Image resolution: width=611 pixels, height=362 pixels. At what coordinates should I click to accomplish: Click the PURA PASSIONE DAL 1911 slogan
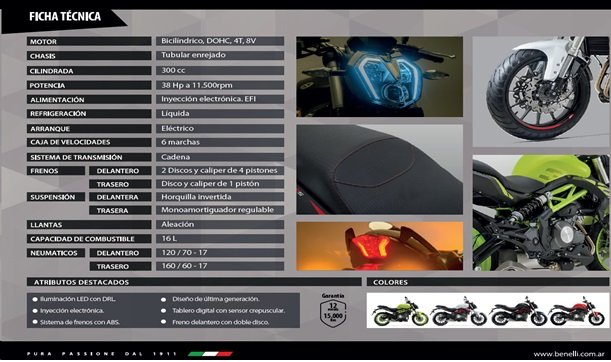pyautogui.click(x=102, y=354)
